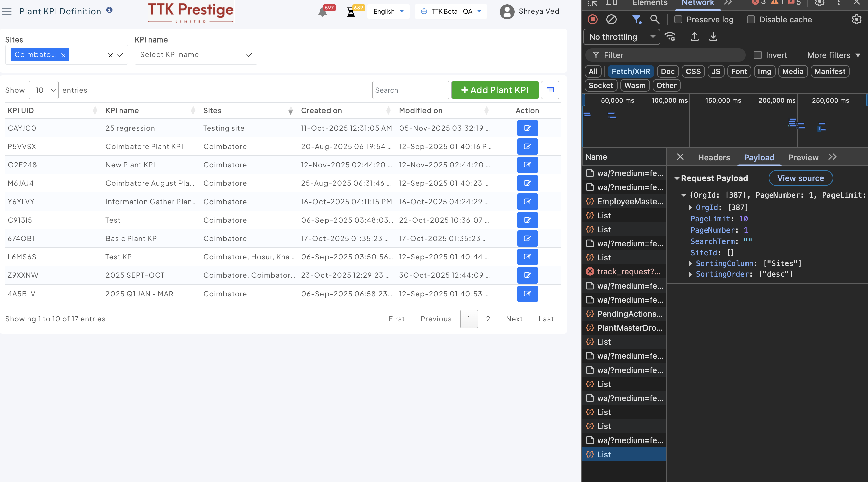Click the Add Plant KPI button
868x482 pixels.
point(495,90)
